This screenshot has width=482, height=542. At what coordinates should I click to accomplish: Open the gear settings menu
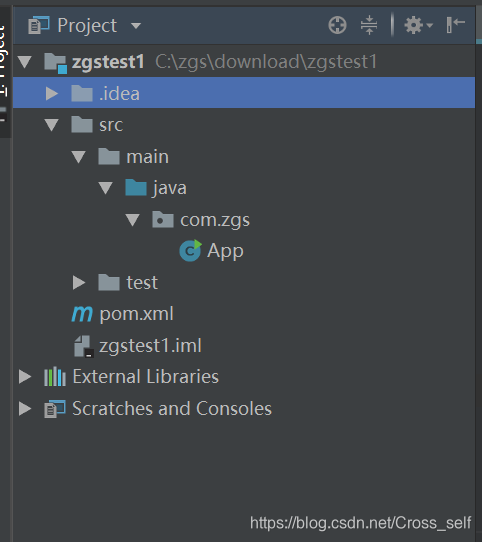click(418, 25)
